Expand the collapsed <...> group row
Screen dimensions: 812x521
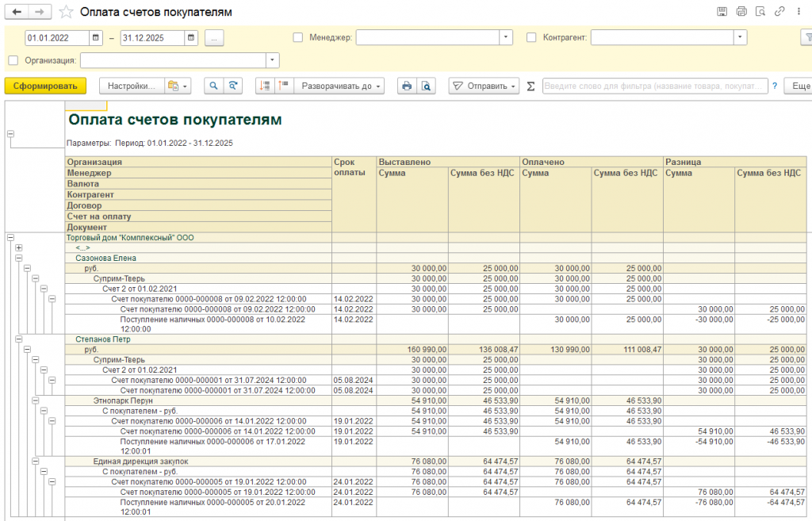point(18,247)
